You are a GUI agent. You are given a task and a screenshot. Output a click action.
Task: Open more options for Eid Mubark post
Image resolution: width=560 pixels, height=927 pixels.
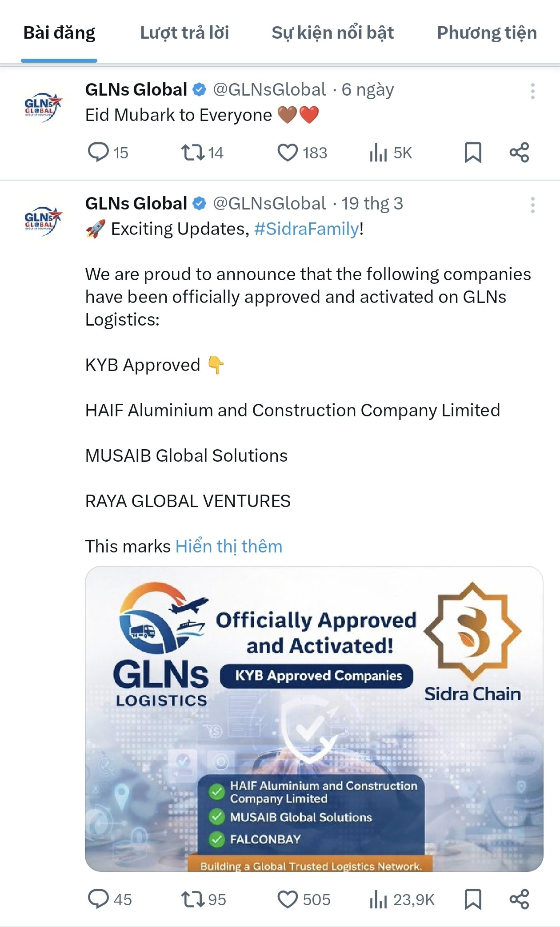point(532,91)
